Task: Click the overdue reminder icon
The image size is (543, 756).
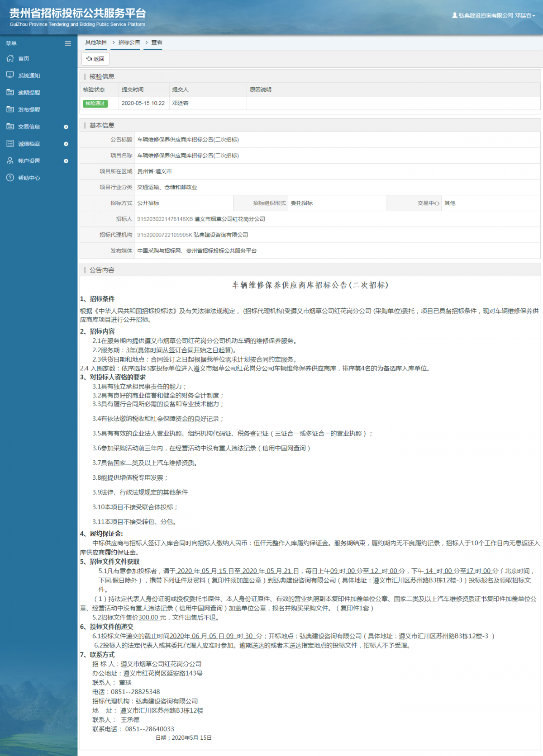Action: click(x=10, y=92)
